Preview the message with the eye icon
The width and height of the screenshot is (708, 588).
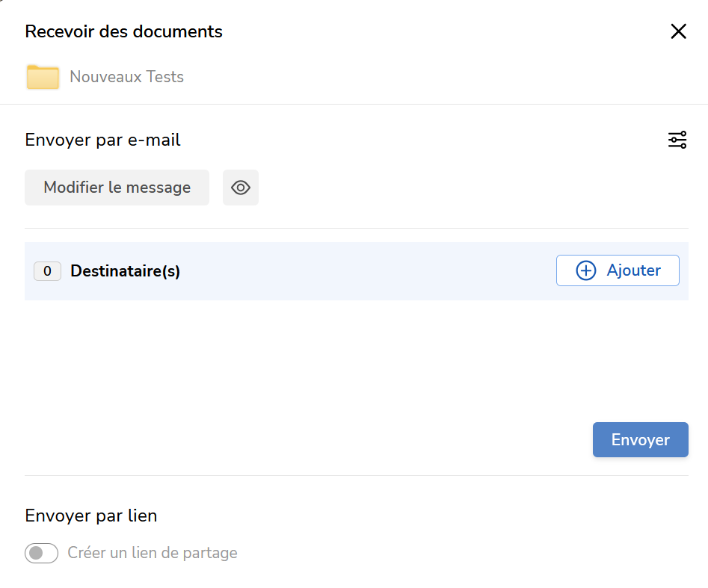pos(241,188)
